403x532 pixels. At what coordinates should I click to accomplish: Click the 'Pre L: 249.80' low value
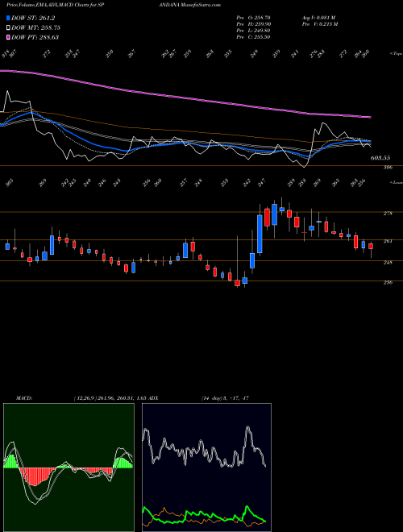tap(253, 31)
